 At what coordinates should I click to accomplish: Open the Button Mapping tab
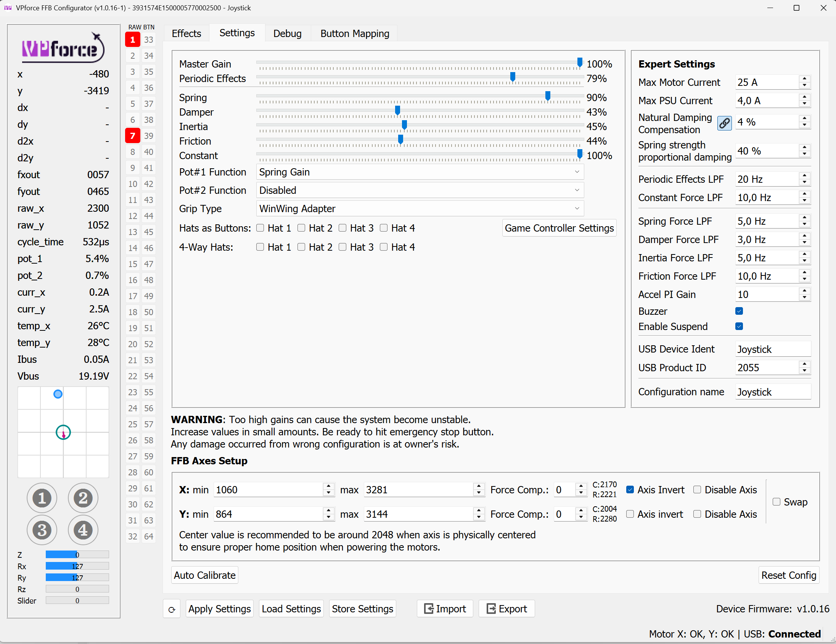point(354,34)
